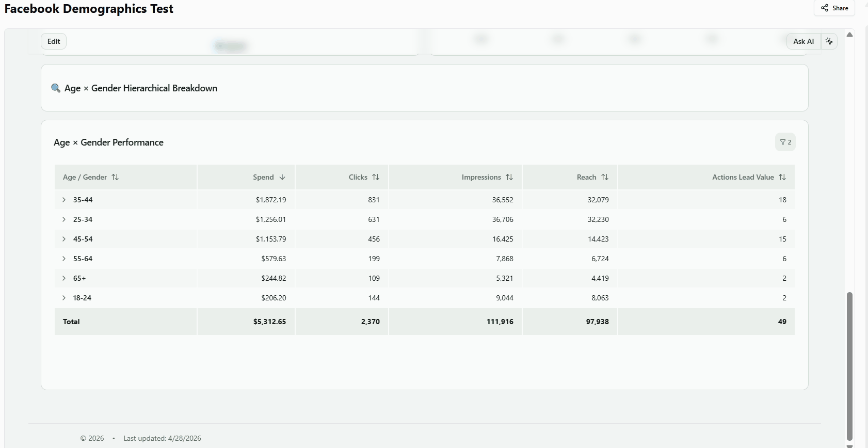Sort by Age / Gender column
This screenshot has height=448, width=868.
pos(115,177)
